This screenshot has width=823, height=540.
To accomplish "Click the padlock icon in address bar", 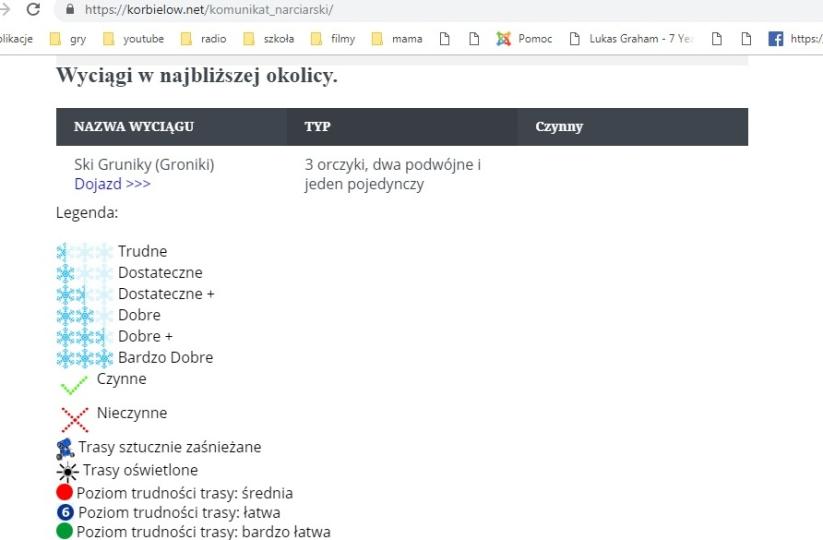I will point(70,10).
